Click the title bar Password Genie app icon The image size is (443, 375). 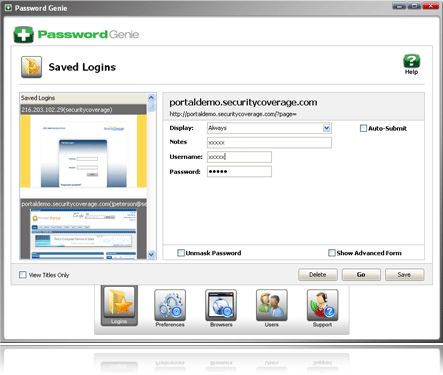(8, 8)
